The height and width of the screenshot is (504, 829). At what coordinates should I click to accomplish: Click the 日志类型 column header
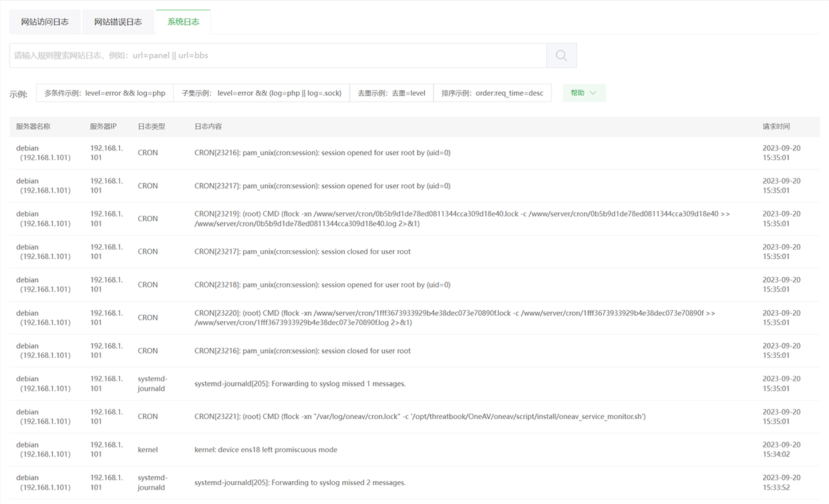click(x=151, y=127)
